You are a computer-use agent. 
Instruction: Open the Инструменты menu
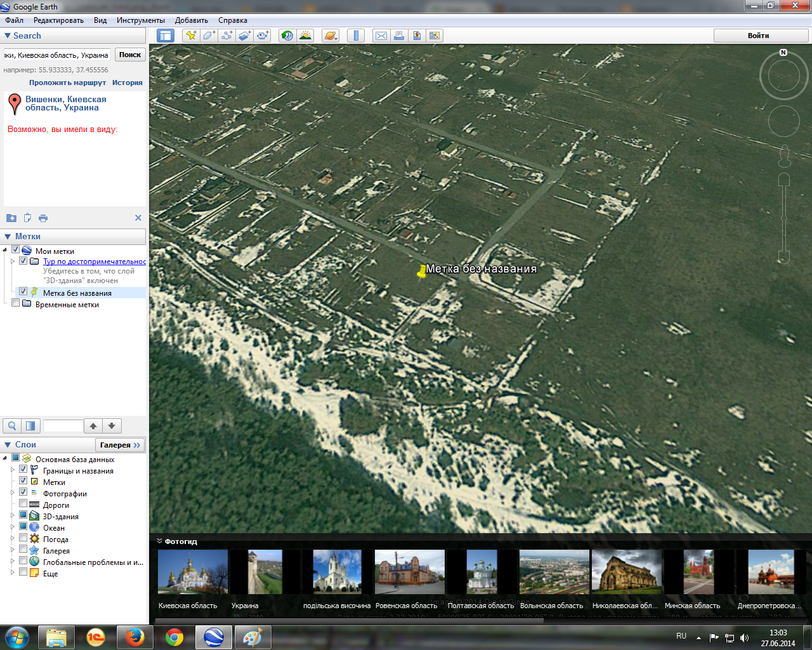140,20
